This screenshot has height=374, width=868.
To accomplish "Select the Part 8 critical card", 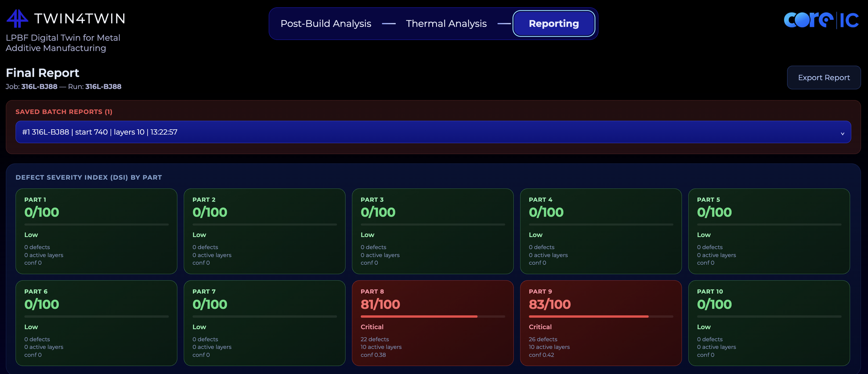I will point(433,323).
